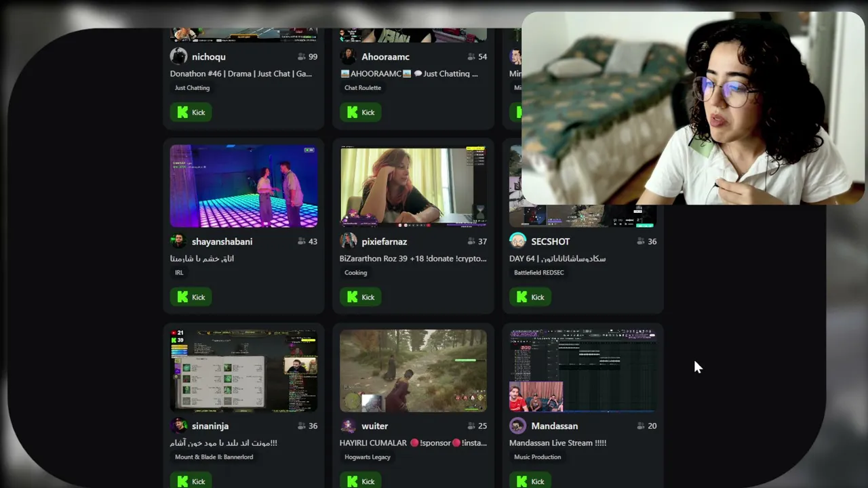Open Kick button below Music Production
This screenshot has width=868, height=488.
(x=530, y=480)
